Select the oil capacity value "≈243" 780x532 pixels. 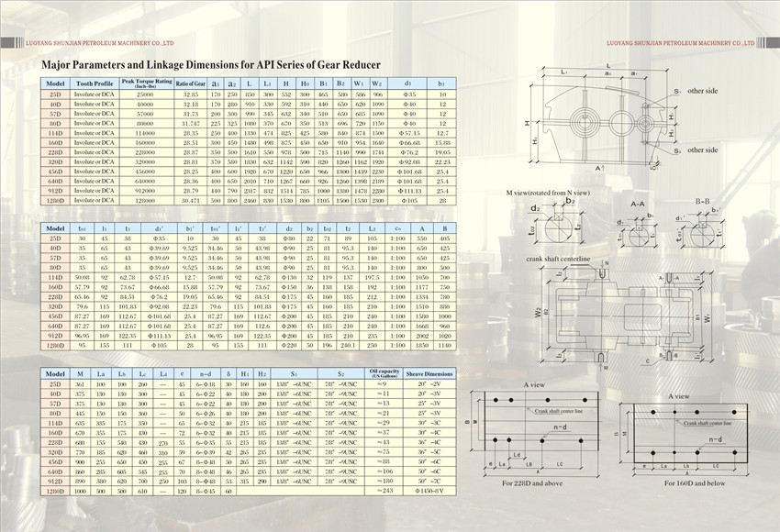click(384, 492)
